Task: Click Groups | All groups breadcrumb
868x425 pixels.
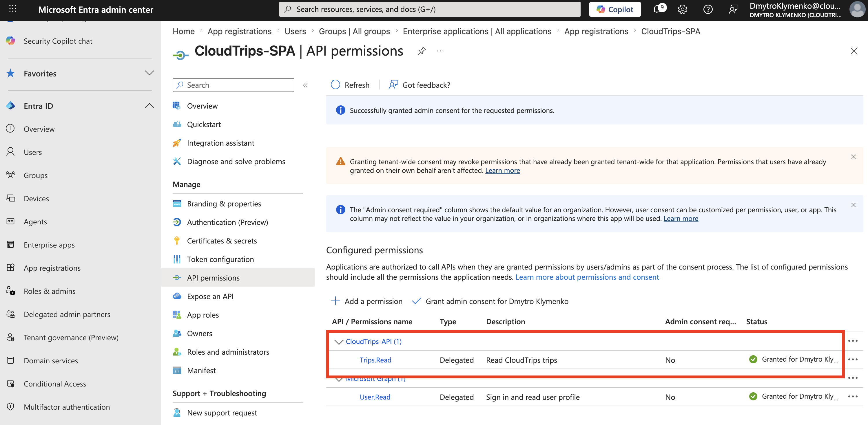Action: point(354,31)
